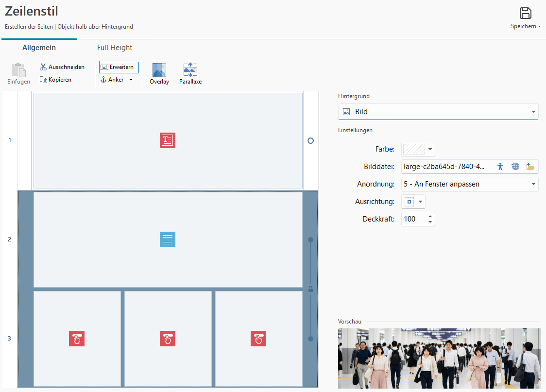Open the Hintergrund Bild dropdown
Viewport: 546px width, 392px height.
pyautogui.click(x=438, y=112)
